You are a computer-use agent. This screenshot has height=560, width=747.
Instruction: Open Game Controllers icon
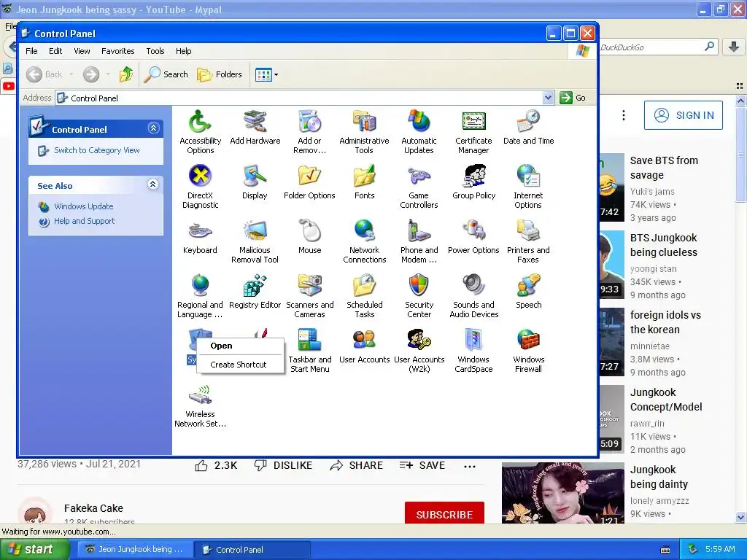click(x=419, y=187)
